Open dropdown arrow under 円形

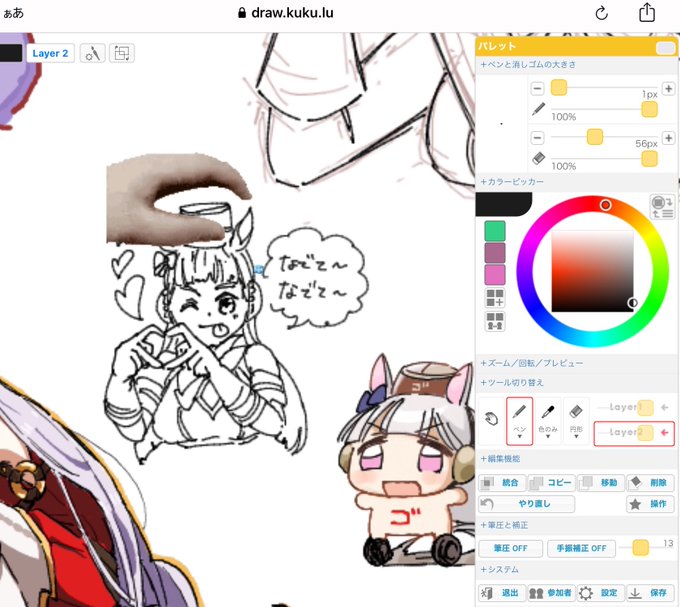(576, 437)
